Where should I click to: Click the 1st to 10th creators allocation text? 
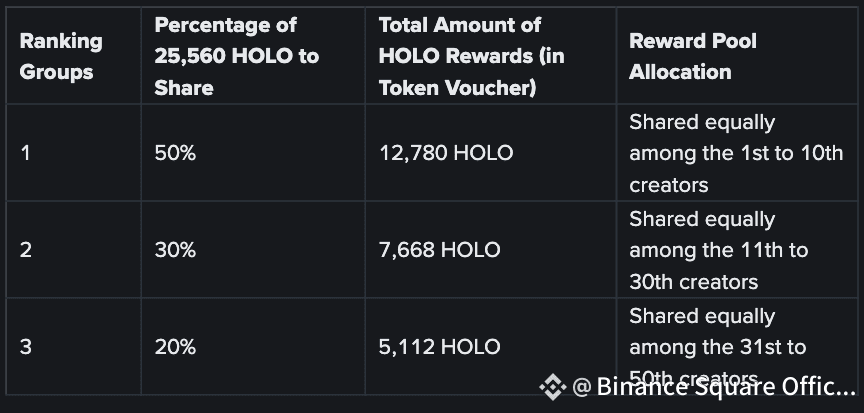736,153
